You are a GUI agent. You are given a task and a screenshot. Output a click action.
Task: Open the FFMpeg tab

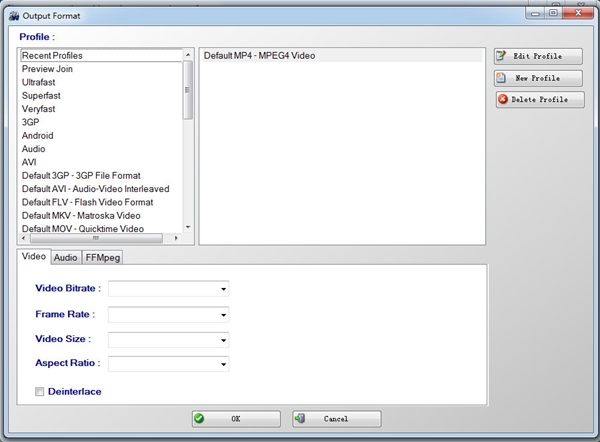pyautogui.click(x=101, y=257)
